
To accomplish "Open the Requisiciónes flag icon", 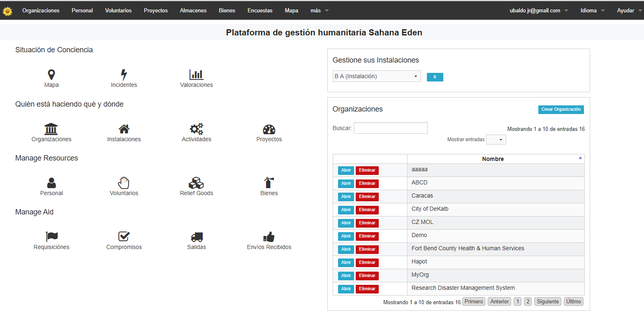I will click(x=51, y=237).
